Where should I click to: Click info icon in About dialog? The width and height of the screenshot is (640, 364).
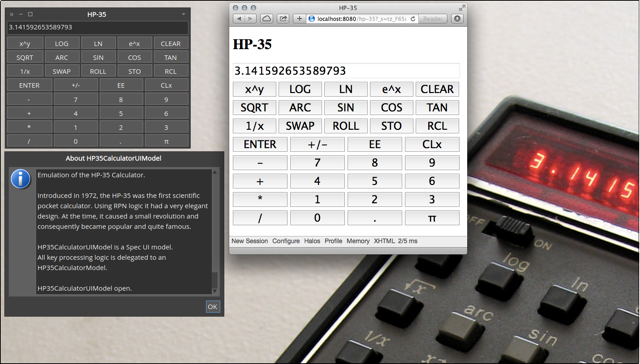click(x=20, y=179)
